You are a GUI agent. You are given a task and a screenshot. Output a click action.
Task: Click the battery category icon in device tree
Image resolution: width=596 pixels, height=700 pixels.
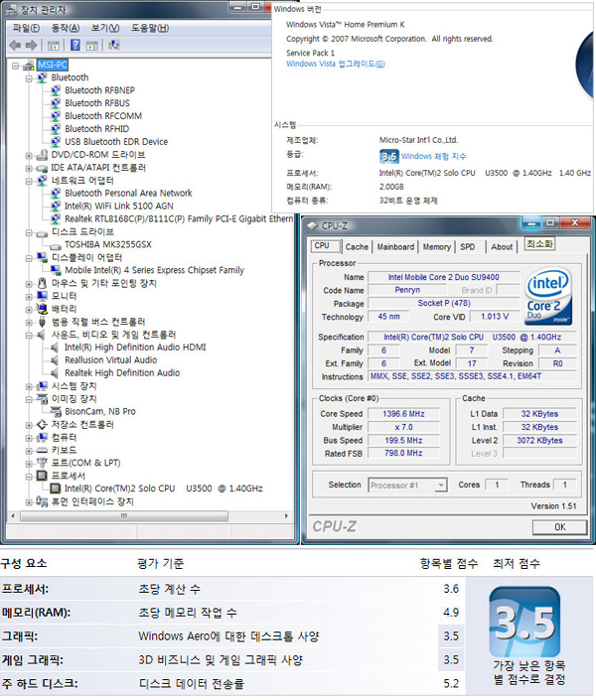click(42, 309)
